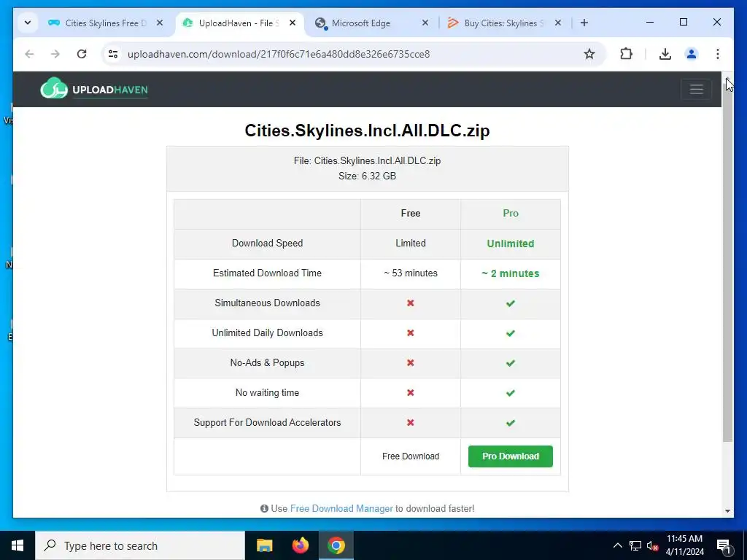The height and width of the screenshot is (560, 747).
Task: Click the 'Free' column header
Action: coord(411,213)
